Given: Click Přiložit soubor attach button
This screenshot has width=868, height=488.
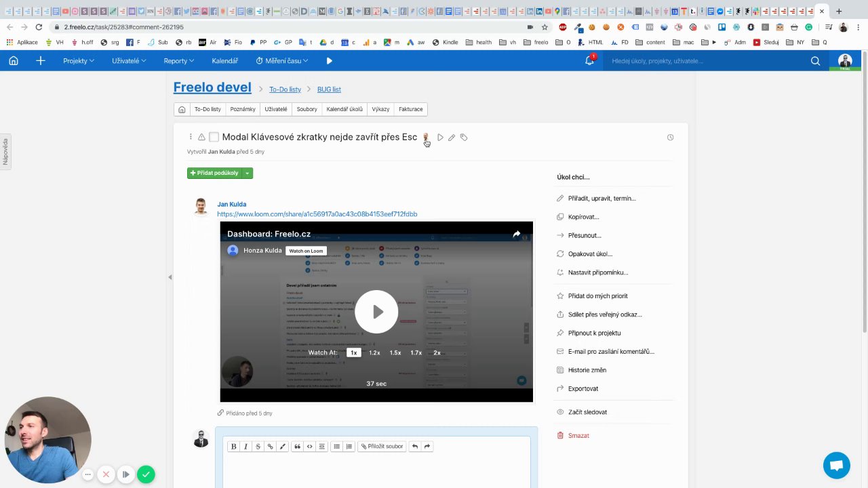Looking at the screenshot, I should click(382, 447).
